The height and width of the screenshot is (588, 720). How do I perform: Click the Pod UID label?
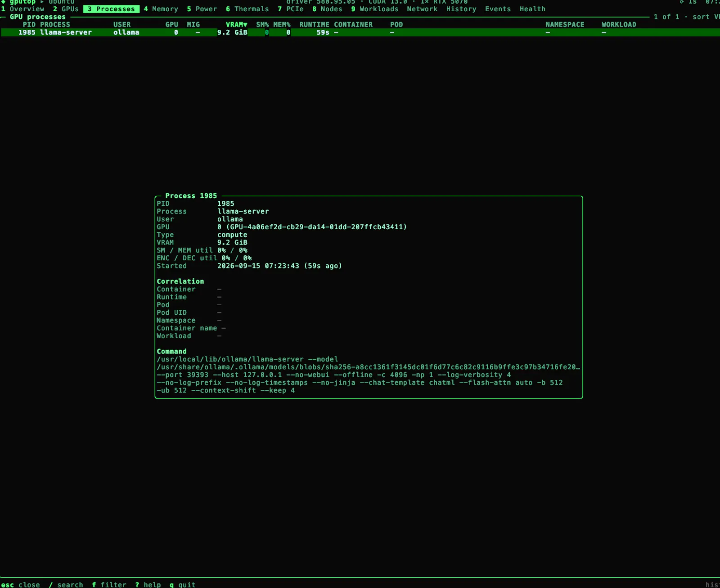tap(172, 312)
